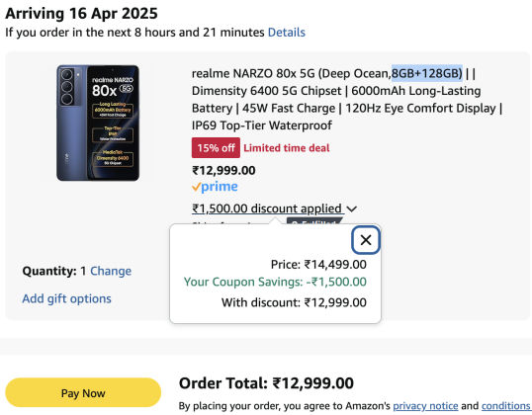This screenshot has width=532, height=415.
Task: Click the ₹1,500.00 discount applied link
Action: point(267,208)
